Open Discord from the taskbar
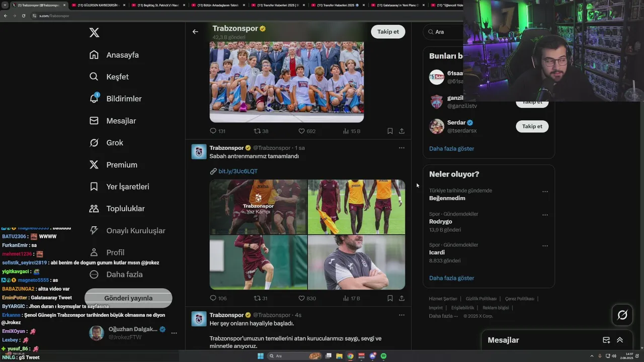The image size is (644, 362). [373, 356]
